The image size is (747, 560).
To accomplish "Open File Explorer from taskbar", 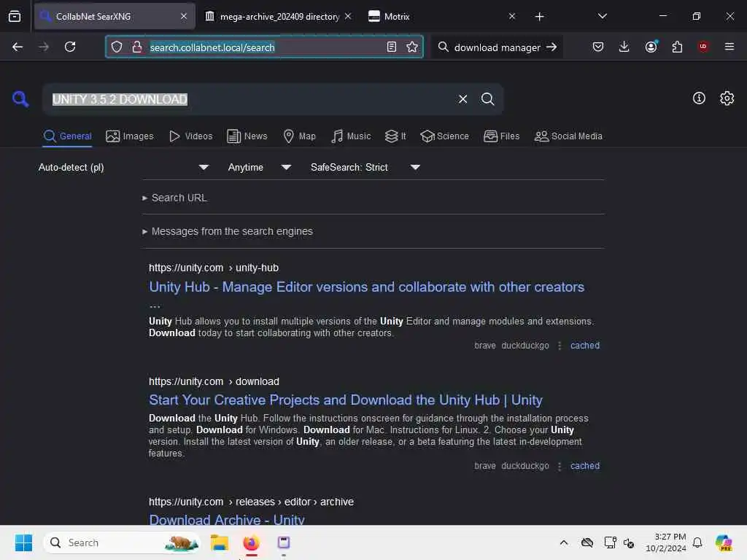I will pos(220,542).
